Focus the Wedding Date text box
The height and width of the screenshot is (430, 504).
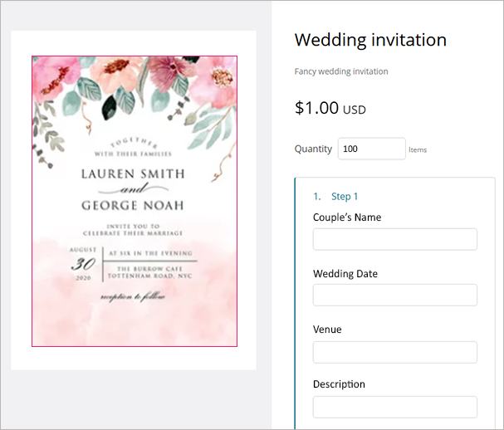pyautogui.click(x=394, y=295)
